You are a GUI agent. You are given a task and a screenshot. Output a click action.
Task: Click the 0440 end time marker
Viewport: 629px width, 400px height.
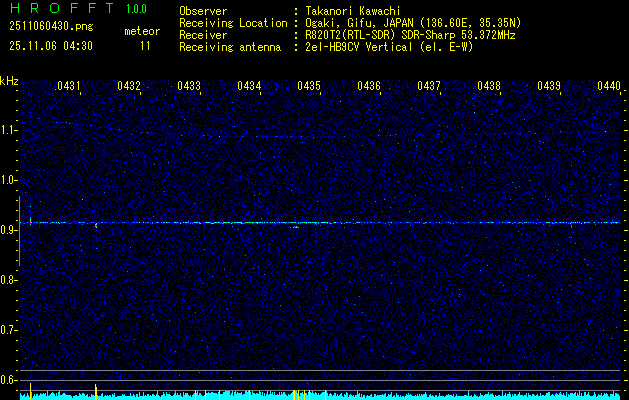point(609,87)
